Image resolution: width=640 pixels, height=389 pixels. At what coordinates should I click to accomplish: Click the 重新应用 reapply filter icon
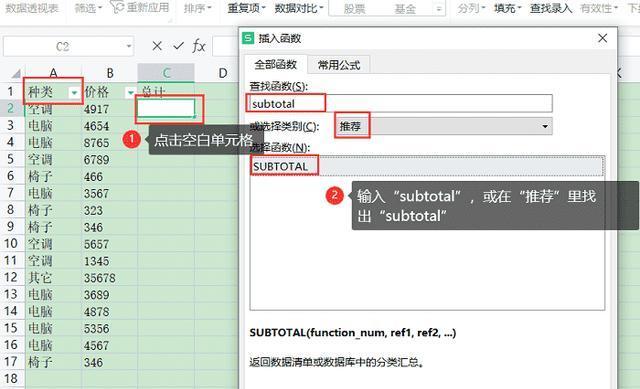pos(118,7)
